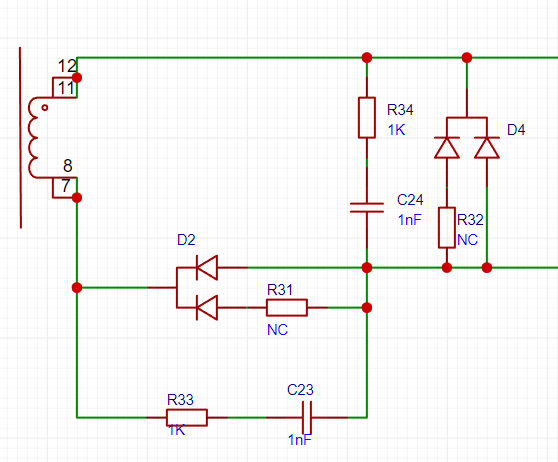Select transformer pin 11 box
Screen dimensions: 558x462
click(64, 88)
